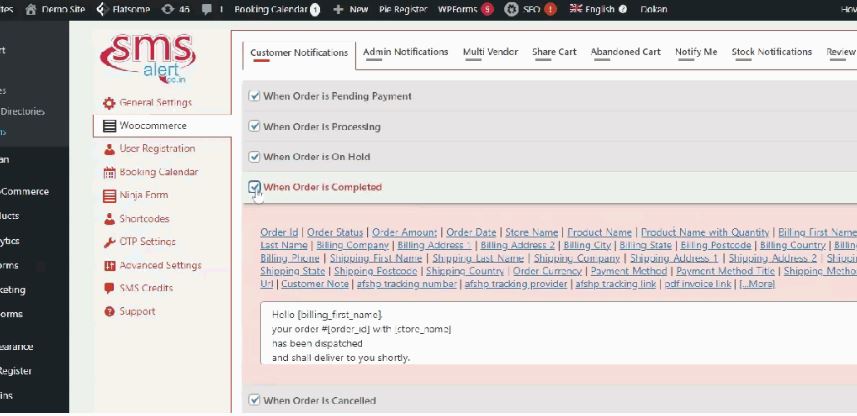Expand the When Order is Cancelled section

(x=549, y=400)
